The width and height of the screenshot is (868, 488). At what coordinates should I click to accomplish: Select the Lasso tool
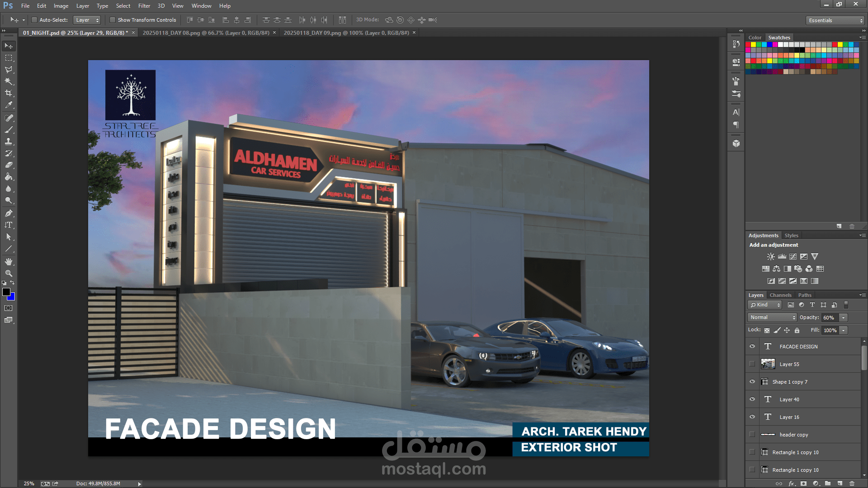[x=9, y=70]
